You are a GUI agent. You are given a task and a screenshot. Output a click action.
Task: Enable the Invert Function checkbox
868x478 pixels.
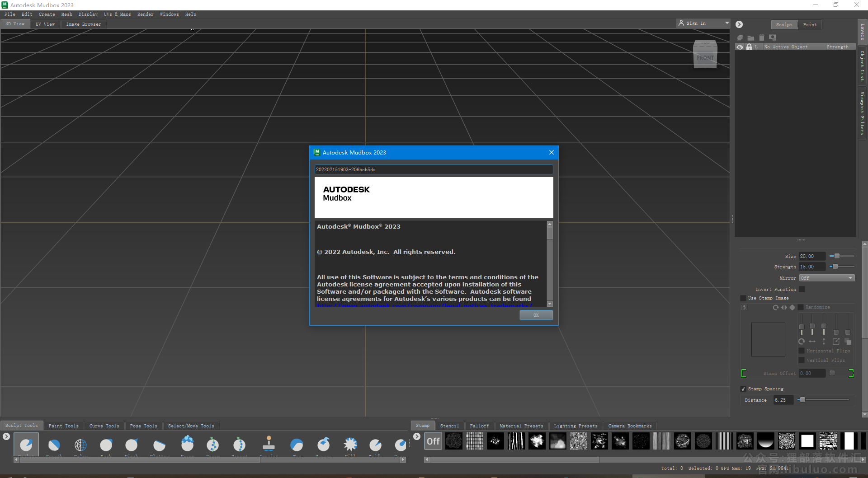click(x=802, y=289)
